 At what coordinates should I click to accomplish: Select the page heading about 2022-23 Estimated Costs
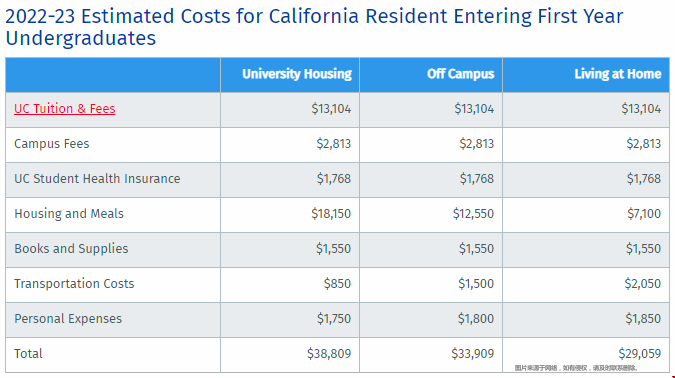pyautogui.click(x=314, y=27)
